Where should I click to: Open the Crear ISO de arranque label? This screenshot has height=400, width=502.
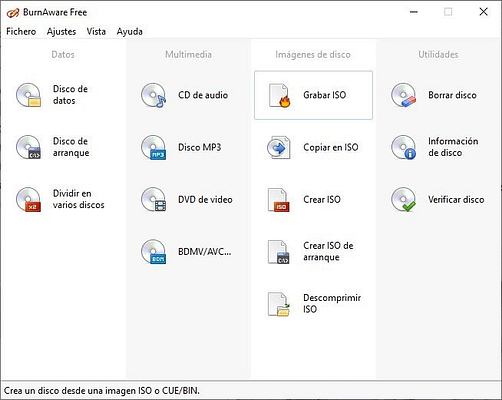(x=328, y=251)
